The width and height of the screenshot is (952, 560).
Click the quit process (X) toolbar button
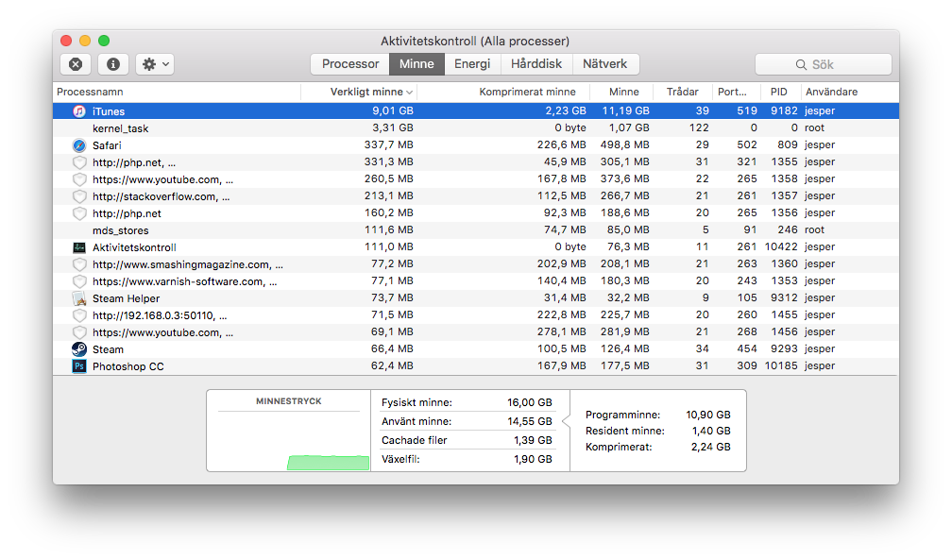pos(76,64)
